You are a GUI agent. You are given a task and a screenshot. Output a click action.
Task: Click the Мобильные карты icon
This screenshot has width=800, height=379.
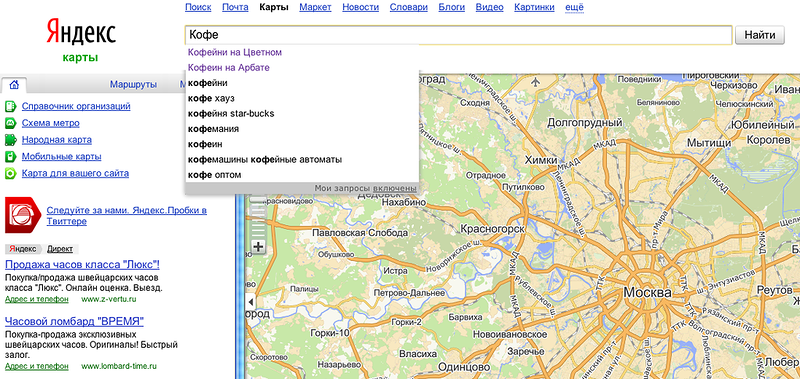[x=11, y=157]
